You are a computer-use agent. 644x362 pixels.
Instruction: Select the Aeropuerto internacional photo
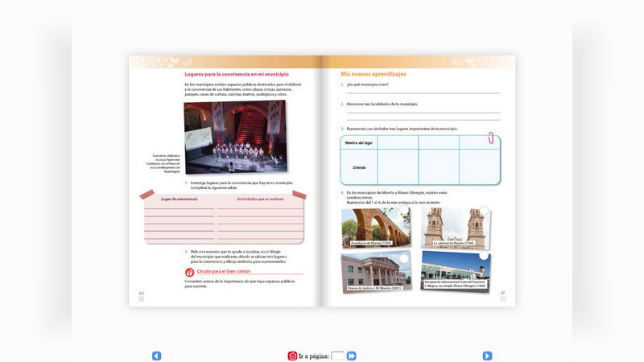[x=456, y=271]
